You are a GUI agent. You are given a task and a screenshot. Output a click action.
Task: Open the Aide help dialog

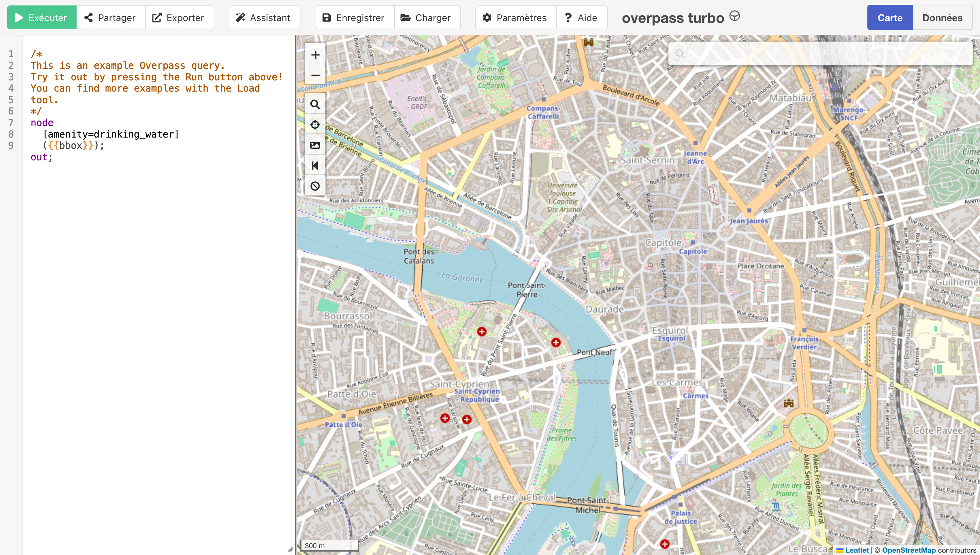581,17
